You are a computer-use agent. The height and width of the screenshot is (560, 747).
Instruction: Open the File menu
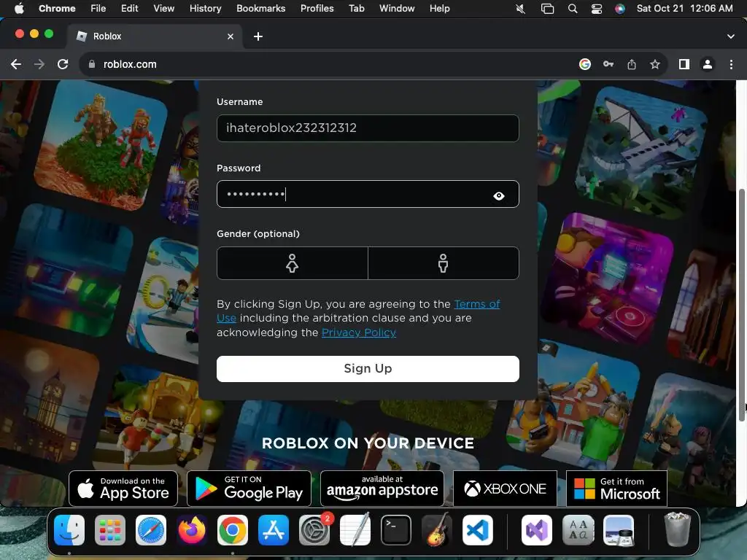point(98,9)
